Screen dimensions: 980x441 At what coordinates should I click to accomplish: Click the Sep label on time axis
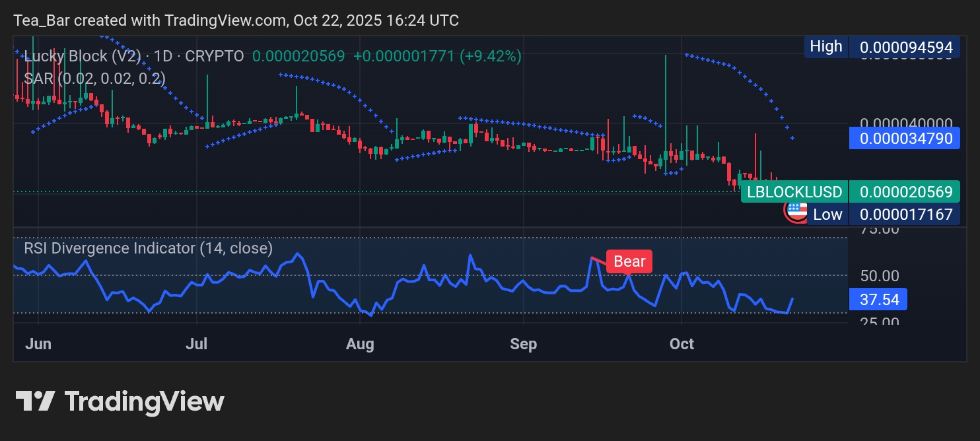524,344
